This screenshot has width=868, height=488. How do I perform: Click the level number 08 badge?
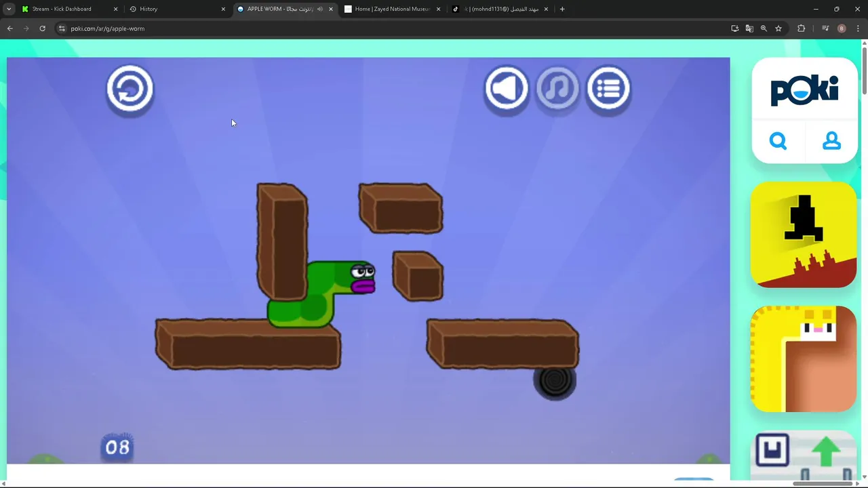[x=117, y=447]
